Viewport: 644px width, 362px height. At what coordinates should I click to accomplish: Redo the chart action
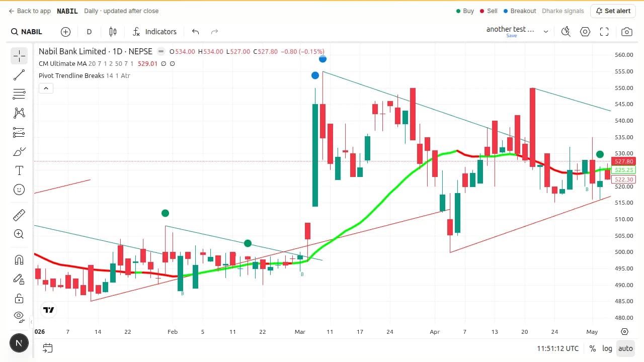[x=214, y=32]
